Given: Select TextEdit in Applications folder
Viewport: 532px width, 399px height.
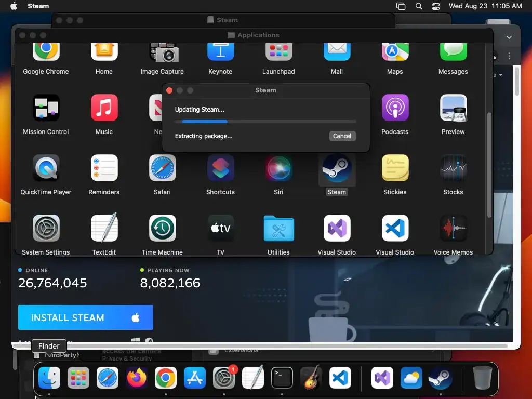Looking at the screenshot, I should tap(104, 228).
